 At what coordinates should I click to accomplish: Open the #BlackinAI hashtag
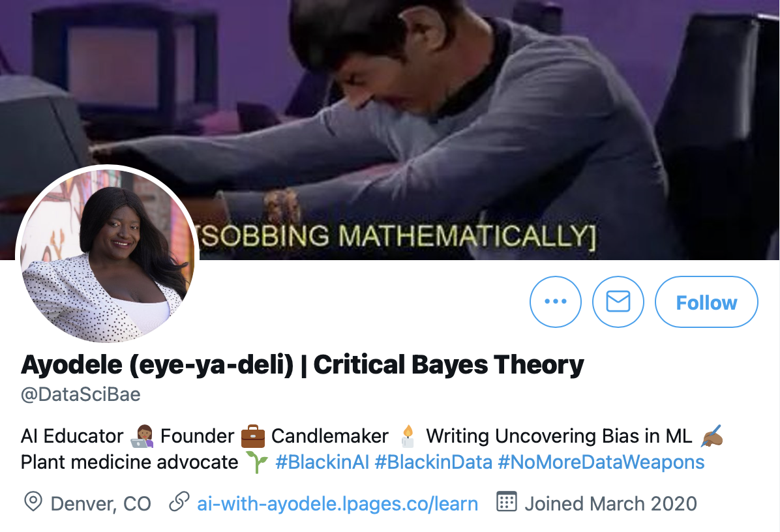pyautogui.click(x=322, y=462)
